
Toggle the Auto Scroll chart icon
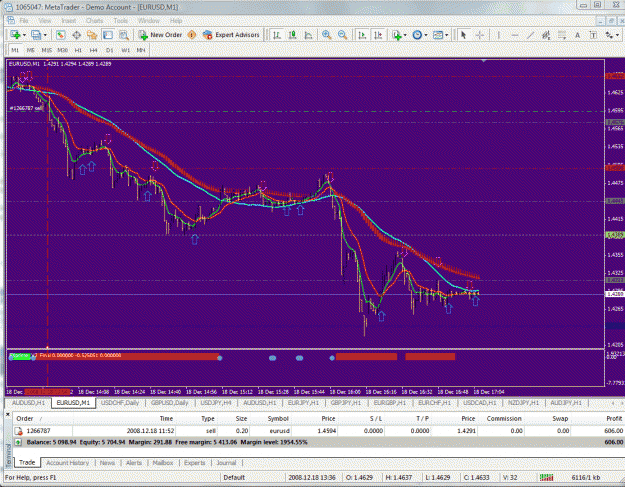[362, 35]
